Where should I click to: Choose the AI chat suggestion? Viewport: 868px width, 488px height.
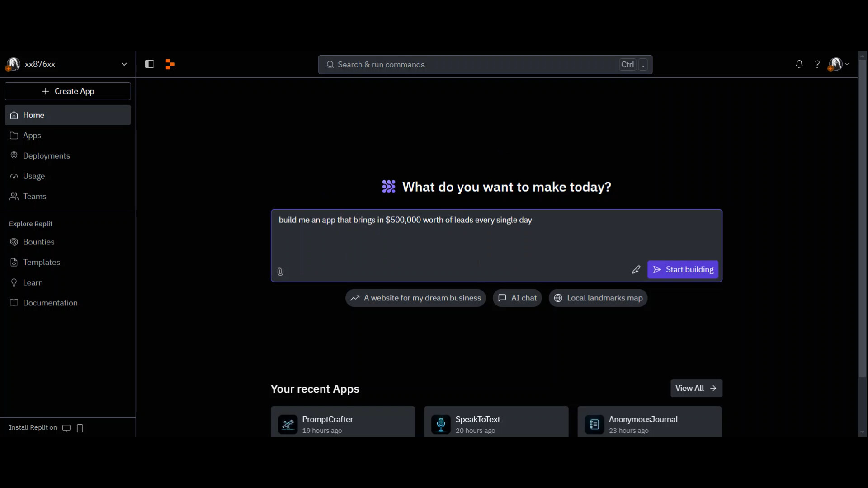(x=517, y=298)
